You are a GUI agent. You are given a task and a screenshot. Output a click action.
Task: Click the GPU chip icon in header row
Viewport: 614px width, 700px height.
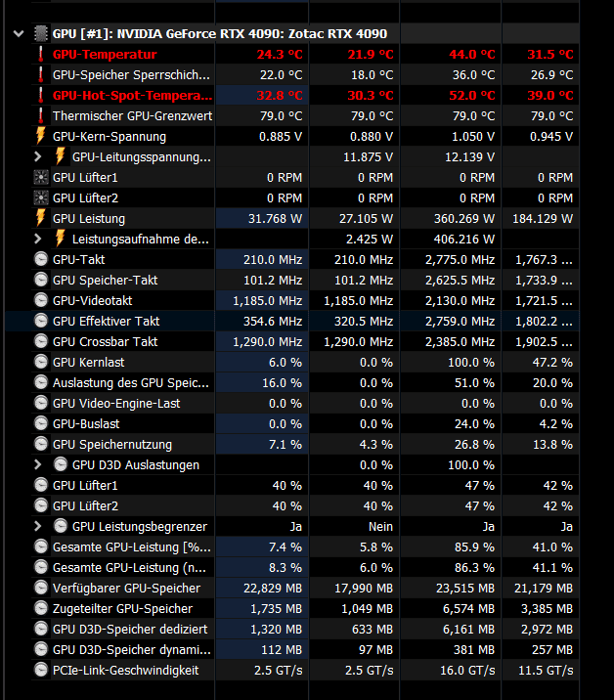click(x=41, y=33)
